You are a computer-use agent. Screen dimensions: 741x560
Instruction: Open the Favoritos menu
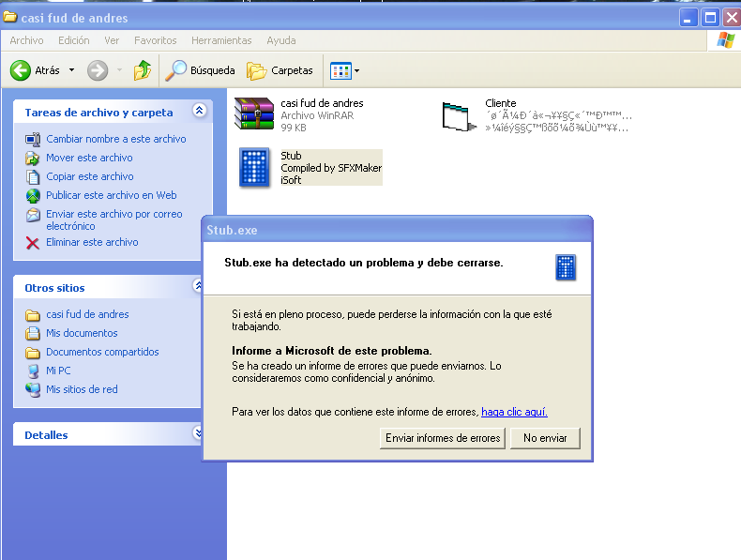coord(155,40)
